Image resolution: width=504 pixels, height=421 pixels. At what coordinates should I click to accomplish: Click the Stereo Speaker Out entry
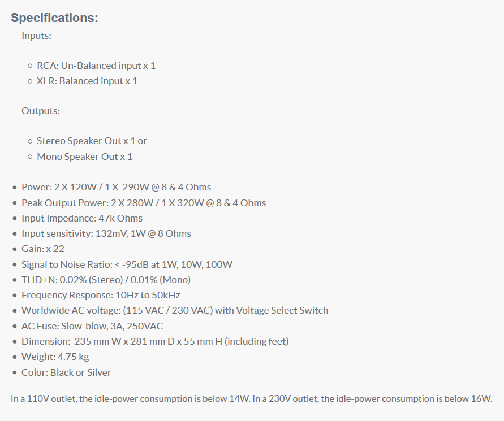click(92, 141)
